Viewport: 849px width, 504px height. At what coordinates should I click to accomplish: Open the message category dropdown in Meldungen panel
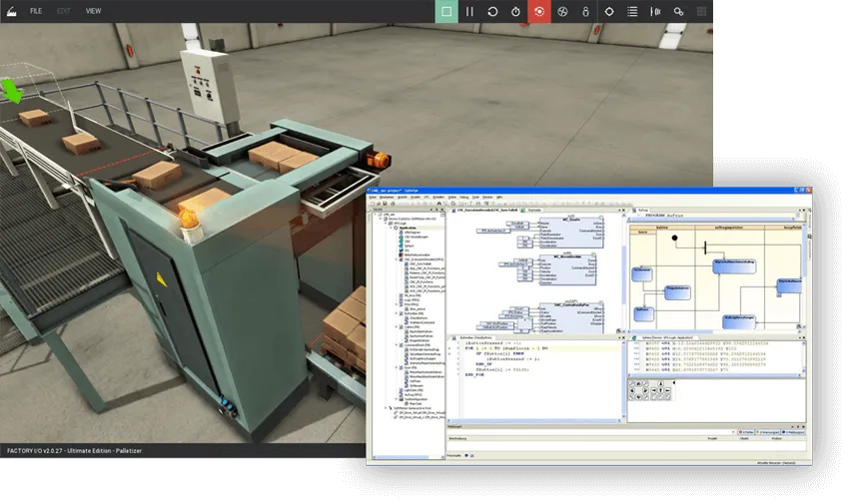click(733, 432)
